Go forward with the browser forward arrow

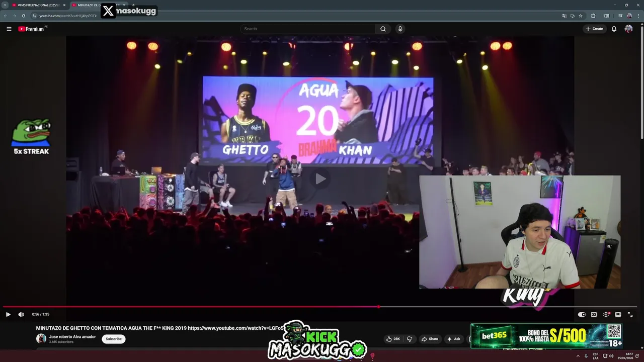point(14,16)
